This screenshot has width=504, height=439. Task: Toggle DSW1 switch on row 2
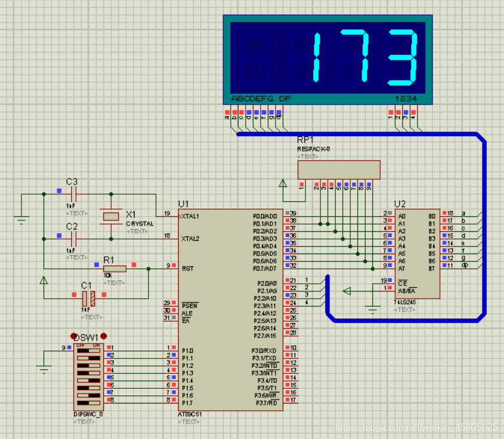click(88, 358)
